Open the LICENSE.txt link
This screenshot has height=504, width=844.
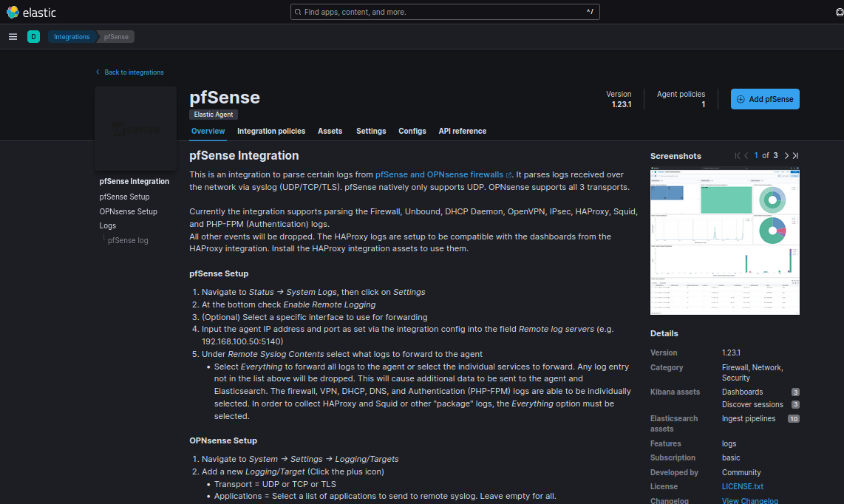coord(742,486)
